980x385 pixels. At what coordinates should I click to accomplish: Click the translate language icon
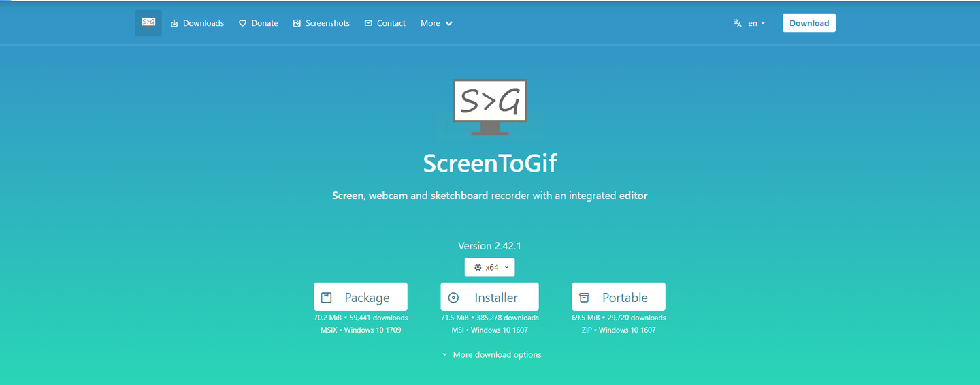click(737, 23)
